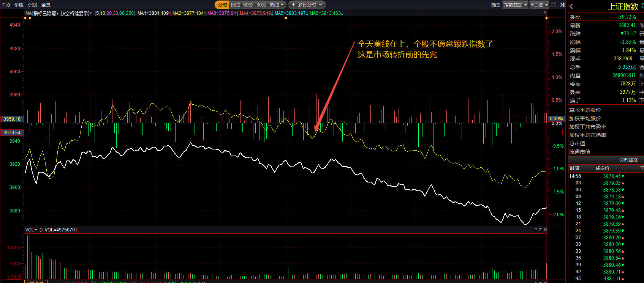644x283 pixels.
Task: Click the MA indicator help question mark
Action: coord(545,13)
